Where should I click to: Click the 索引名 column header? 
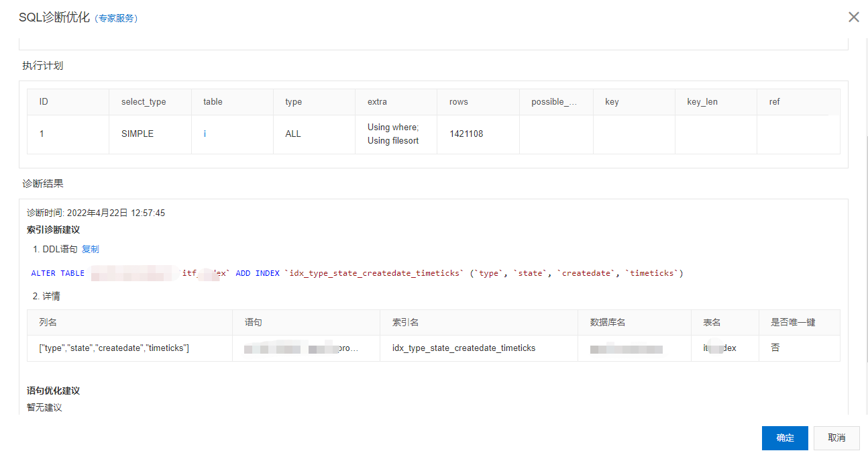405,322
